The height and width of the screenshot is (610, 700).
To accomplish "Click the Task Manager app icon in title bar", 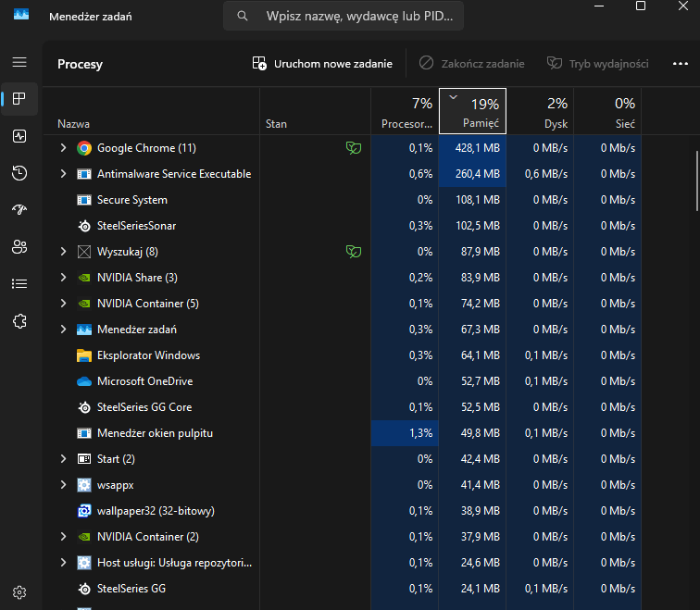I will 21,15.
